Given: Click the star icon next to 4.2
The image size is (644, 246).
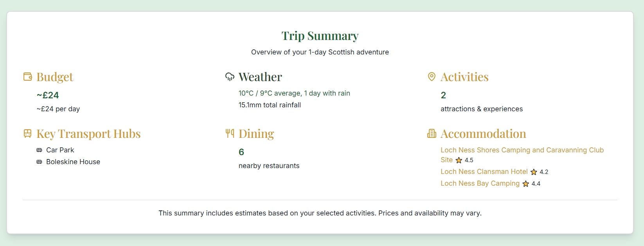Looking at the screenshot, I should pos(534,172).
